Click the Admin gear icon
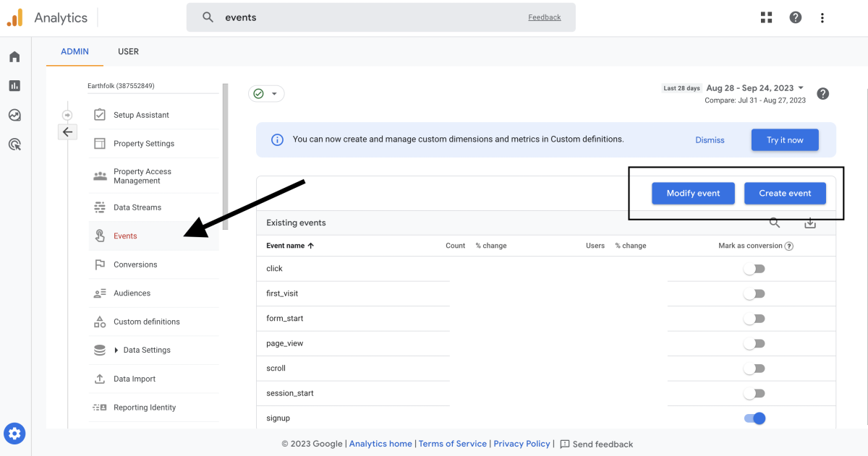The width and height of the screenshot is (868, 456). (15, 434)
